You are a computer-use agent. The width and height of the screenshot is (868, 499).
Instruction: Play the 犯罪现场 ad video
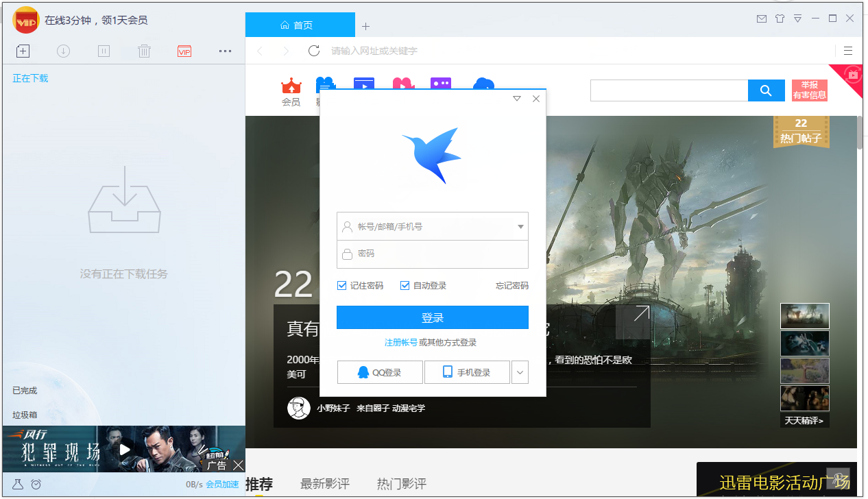[x=123, y=449]
